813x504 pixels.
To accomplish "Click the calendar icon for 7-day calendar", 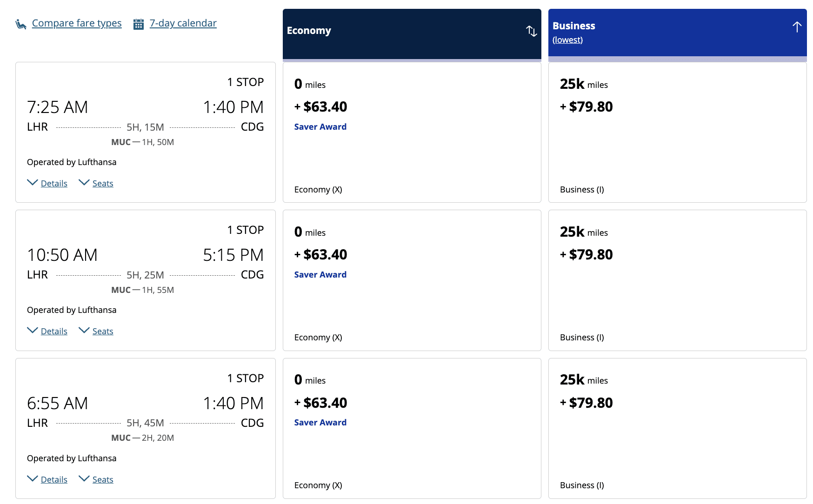I will 139,24.
